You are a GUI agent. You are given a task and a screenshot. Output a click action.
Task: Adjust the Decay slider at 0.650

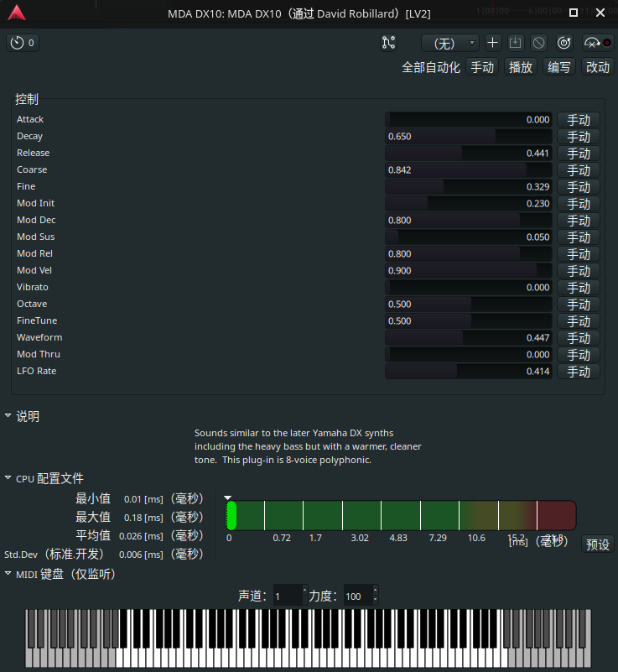point(469,136)
